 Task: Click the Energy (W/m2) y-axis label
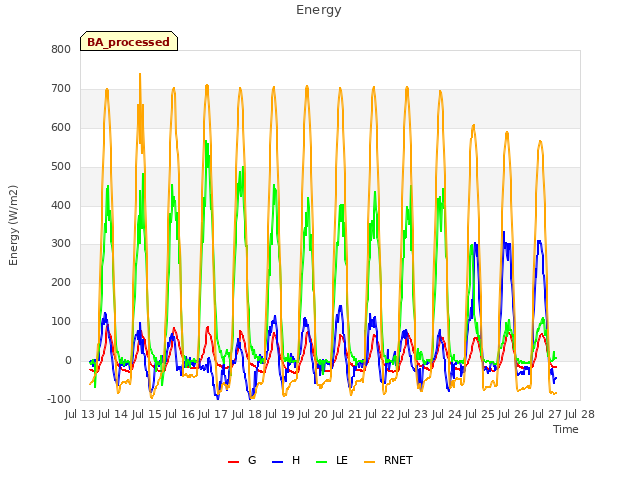[x=13, y=225]
